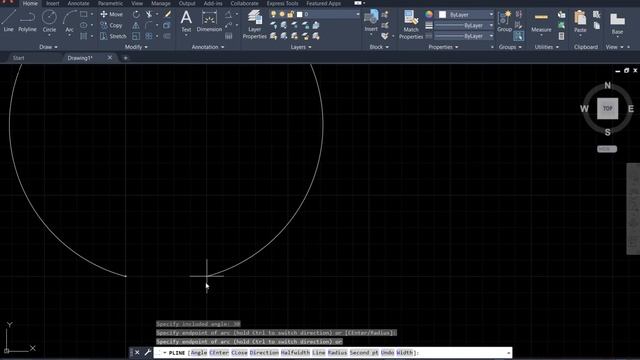
Task: Expand the Modify panel
Action: [136, 47]
